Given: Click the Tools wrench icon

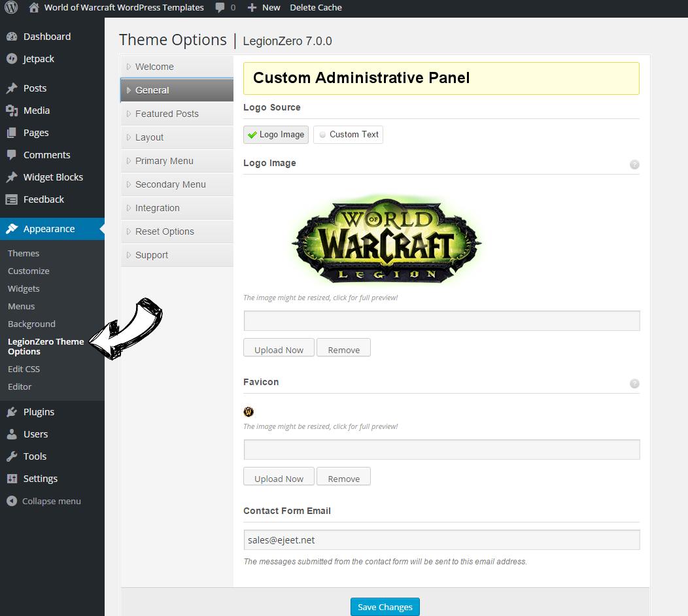Looking at the screenshot, I should 12,456.
